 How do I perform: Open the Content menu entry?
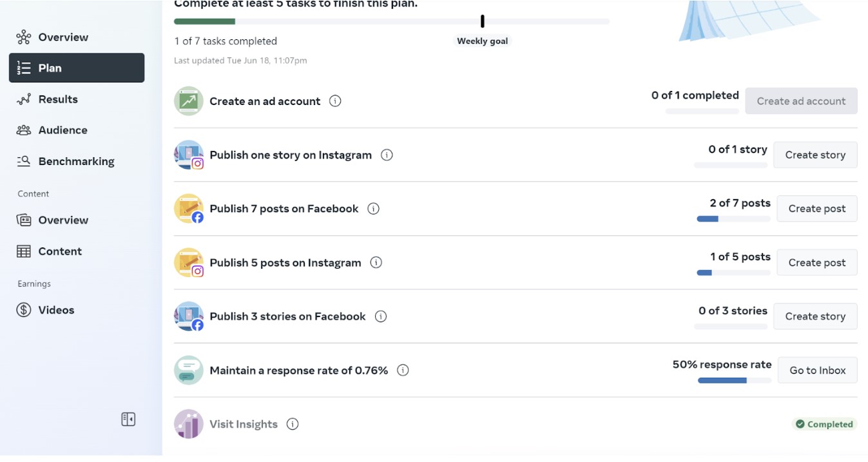[60, 251]
